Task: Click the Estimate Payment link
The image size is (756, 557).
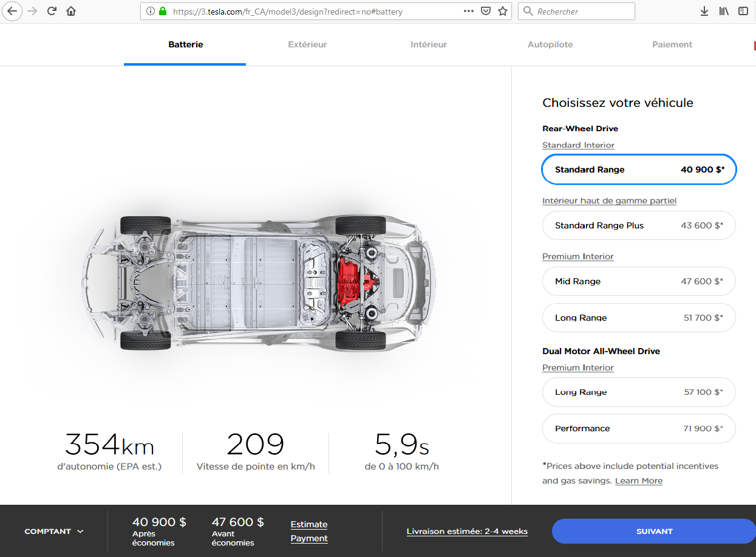Action: (x=309, y=531)
